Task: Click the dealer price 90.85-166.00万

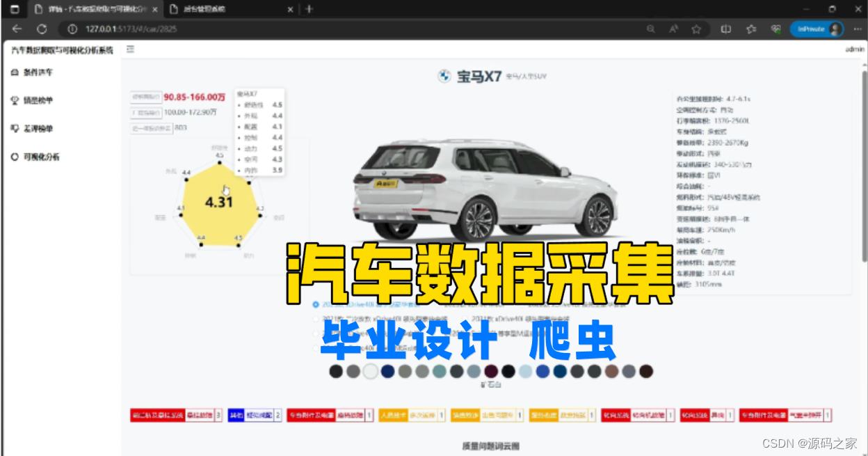Action: [x=194, y=97]
